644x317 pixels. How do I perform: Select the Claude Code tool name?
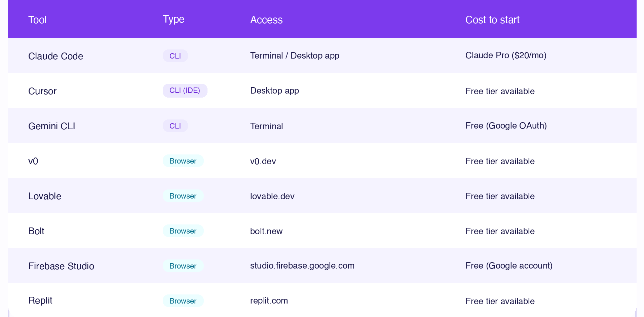click(55, 56)
